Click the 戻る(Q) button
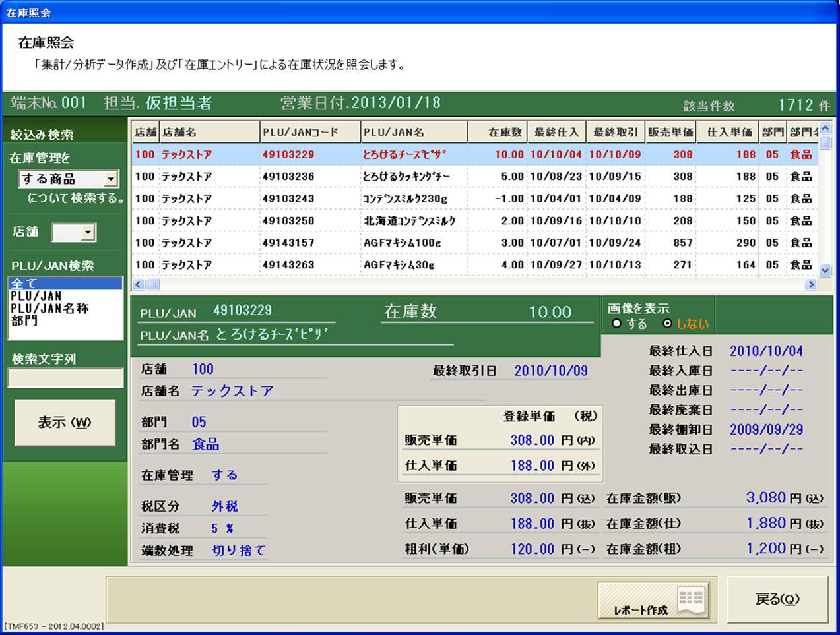Image resolution: width=840 pixels, height=635 pixels. (777, 599)
